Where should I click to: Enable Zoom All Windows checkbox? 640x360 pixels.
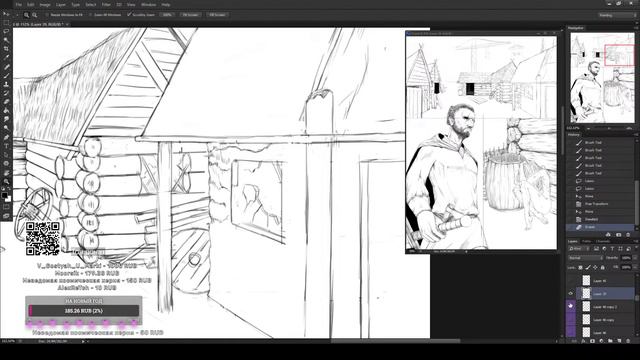pyautogui.click(x=90, y=15)
